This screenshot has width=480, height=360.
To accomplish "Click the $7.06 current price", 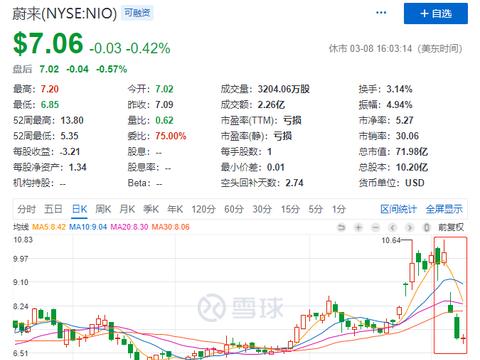I will (48, 43).
